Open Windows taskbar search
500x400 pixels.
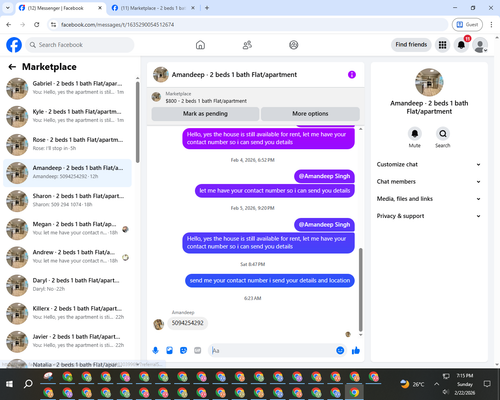pyautogui.click(x=28, y=384)
